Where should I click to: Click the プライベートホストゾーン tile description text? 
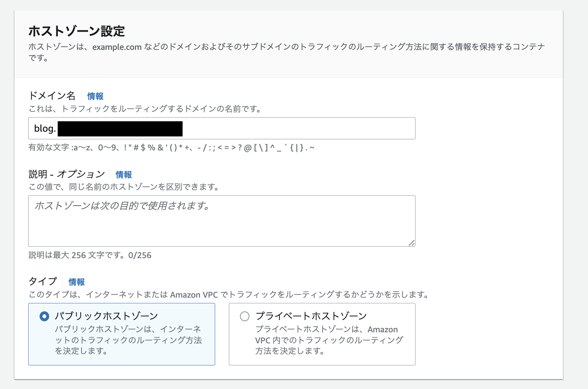coord(328,340)
